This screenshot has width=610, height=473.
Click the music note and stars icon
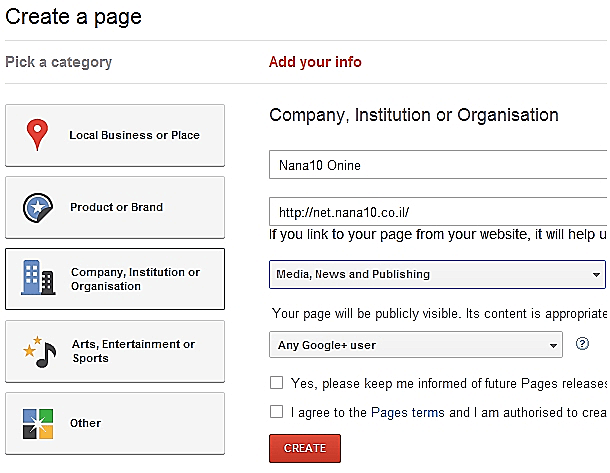click(x=39, y=352)
